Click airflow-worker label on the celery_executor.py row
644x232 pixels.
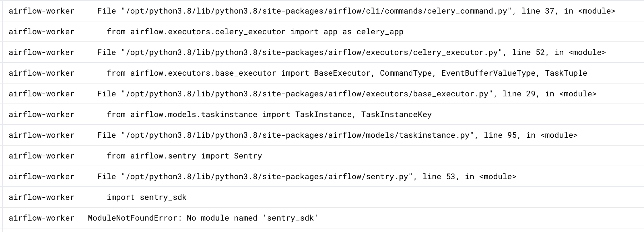coord(41,52)
